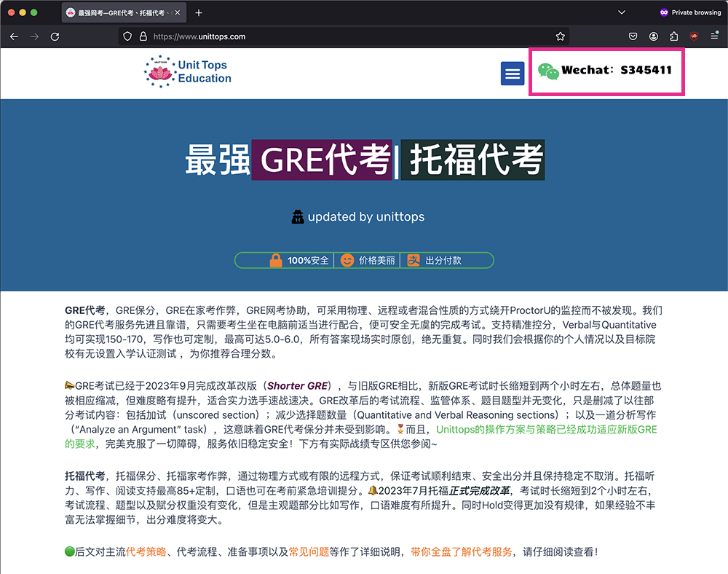The width and height of the screenshot is (728, 574).
Task: Click the spy icon beside 'updated by'
Action: (298, 216)
